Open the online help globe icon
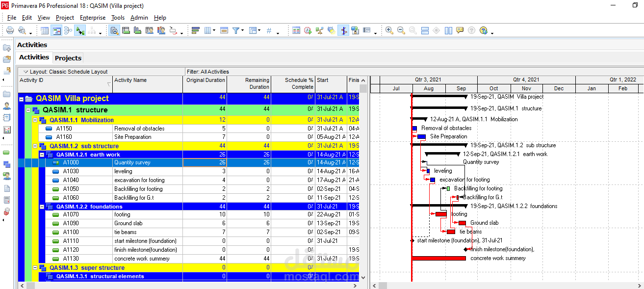644x289 pixels. pyautogui.click(x=484, y=30)
